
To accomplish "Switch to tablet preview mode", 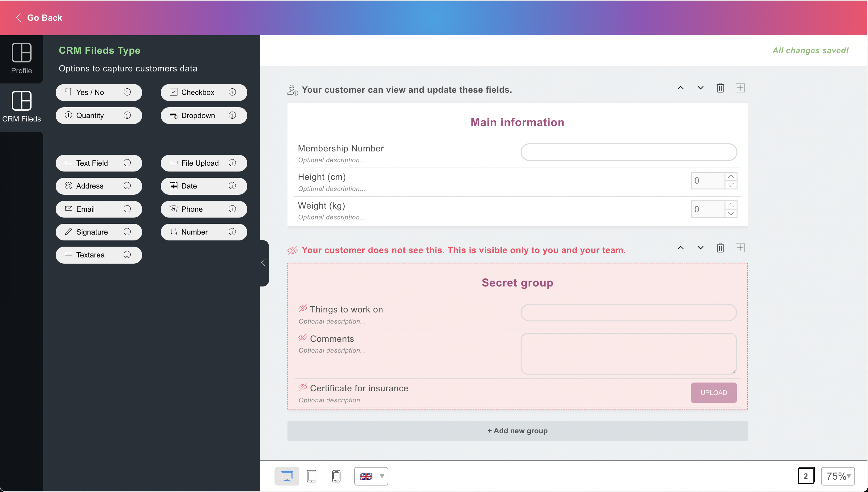I will click(311, 476).
